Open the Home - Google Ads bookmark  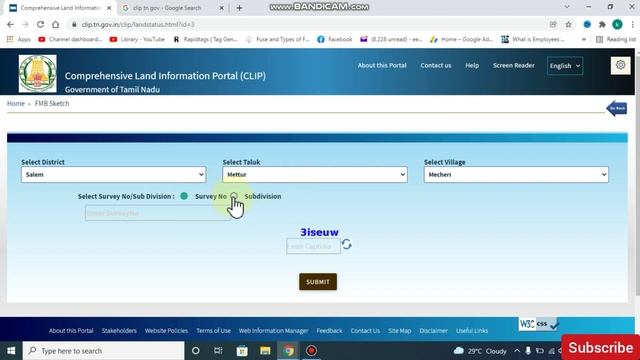(x=462, y=39)
